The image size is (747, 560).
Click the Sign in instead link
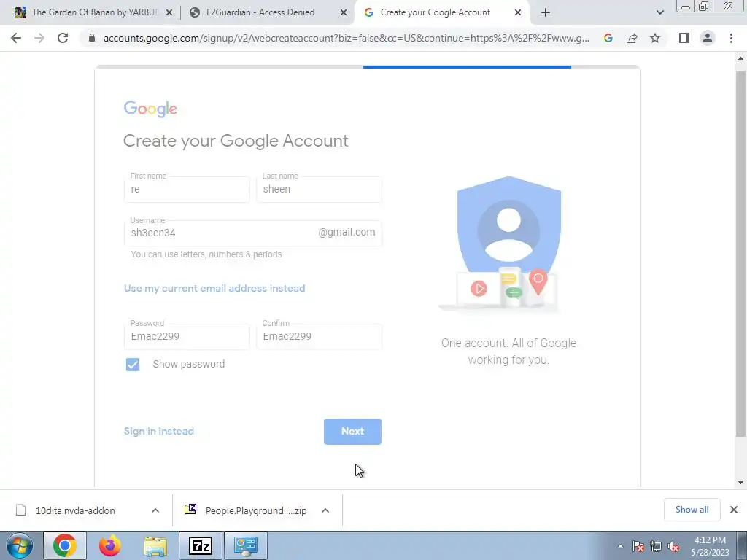coord(158,431)
